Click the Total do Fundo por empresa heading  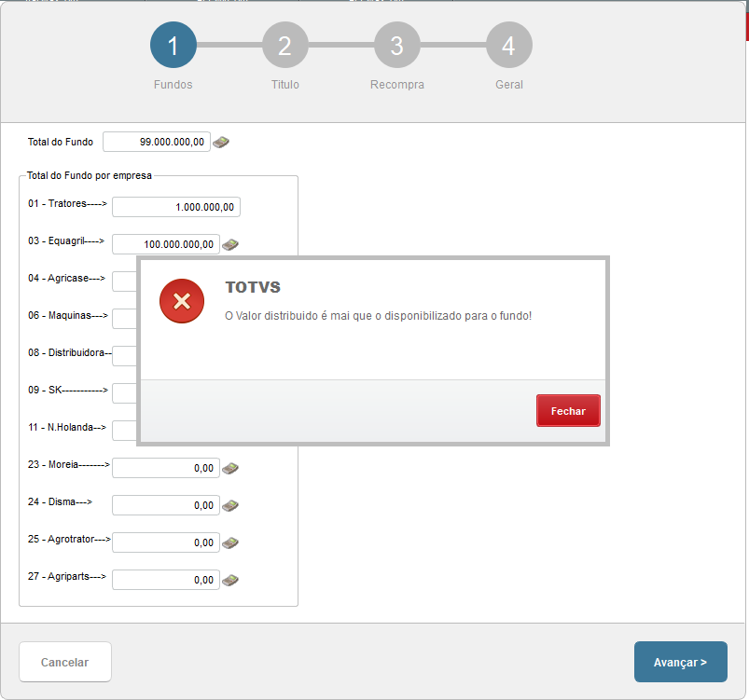[x=90, y=176]
